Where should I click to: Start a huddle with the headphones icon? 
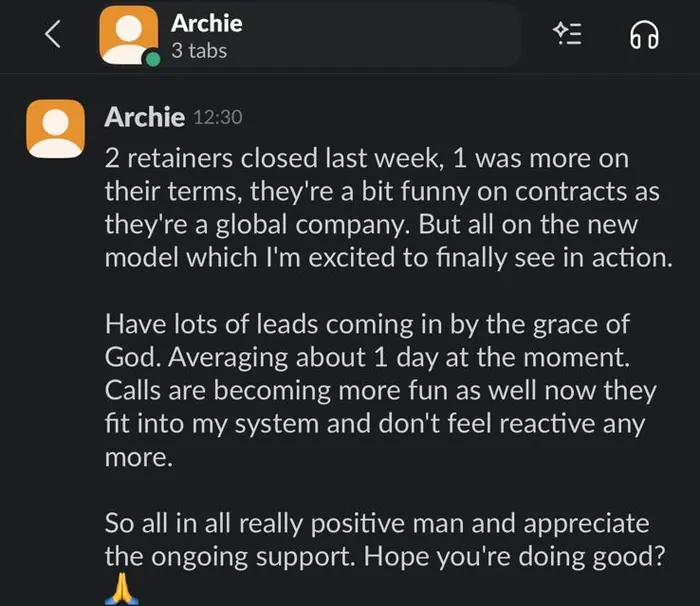(644, 35)
